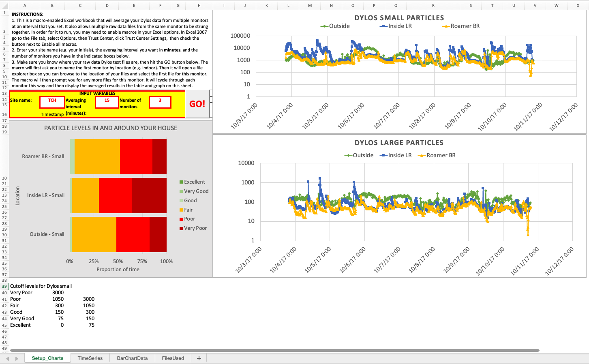
Task: Select the Fair legend entry
Action: point(186,210)
